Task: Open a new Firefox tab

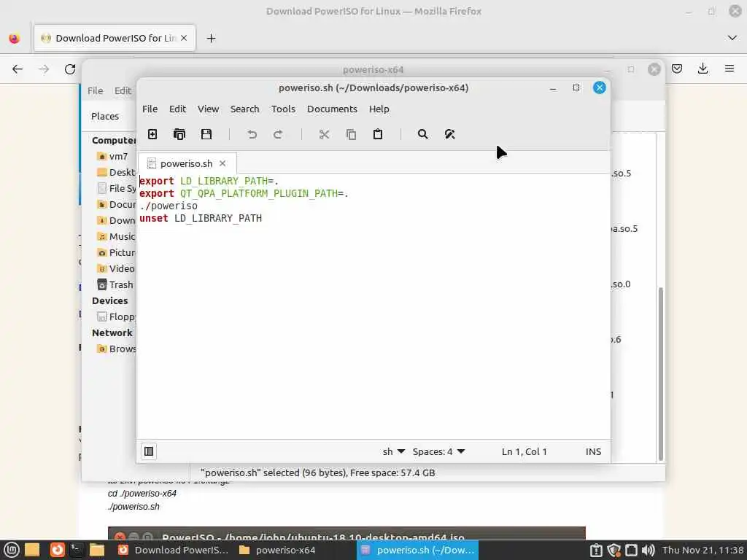Action: (x=211, y=38)
